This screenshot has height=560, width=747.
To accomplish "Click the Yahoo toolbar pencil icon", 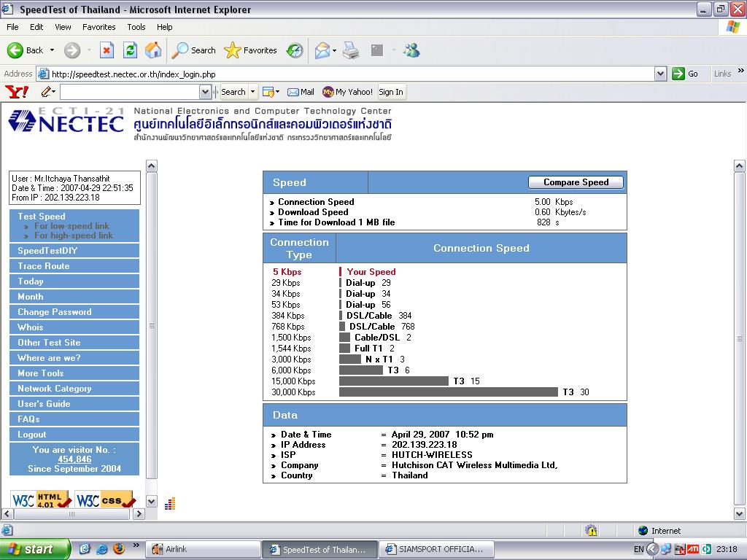I will click(x=46, y=91).
